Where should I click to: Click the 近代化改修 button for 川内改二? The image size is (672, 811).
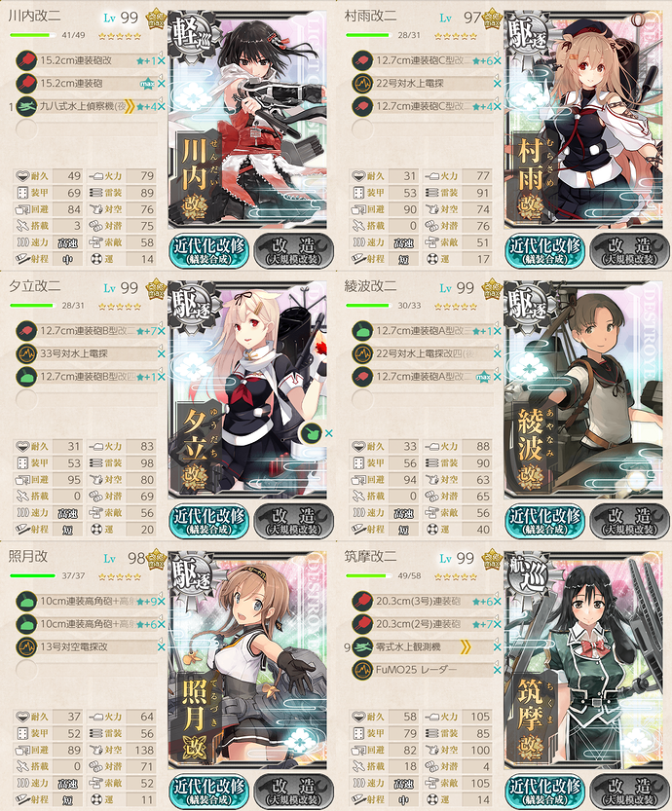[208, 251]
